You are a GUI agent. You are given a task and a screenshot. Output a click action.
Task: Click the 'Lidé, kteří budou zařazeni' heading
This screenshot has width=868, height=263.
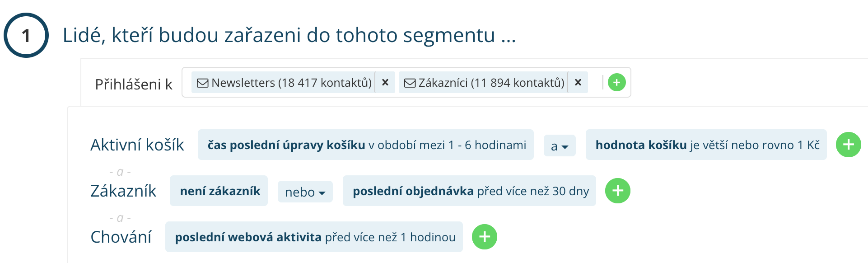[289, 35]
